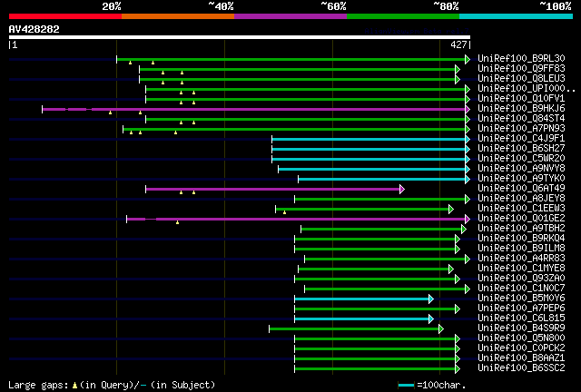Choose the UniRef100_A4RR83 label
This screenshot has height=392, width=581.
[x=521, y=259]
